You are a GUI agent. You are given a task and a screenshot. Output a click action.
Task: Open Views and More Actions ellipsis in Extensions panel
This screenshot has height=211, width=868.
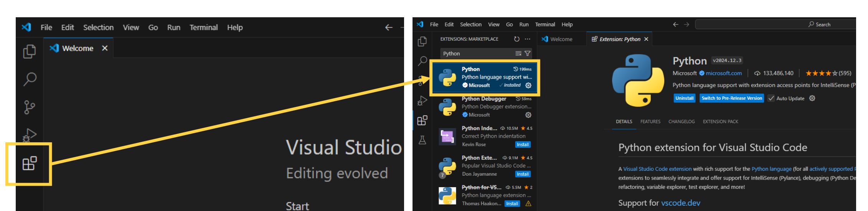pyautogui.click(x=528, y=39)
